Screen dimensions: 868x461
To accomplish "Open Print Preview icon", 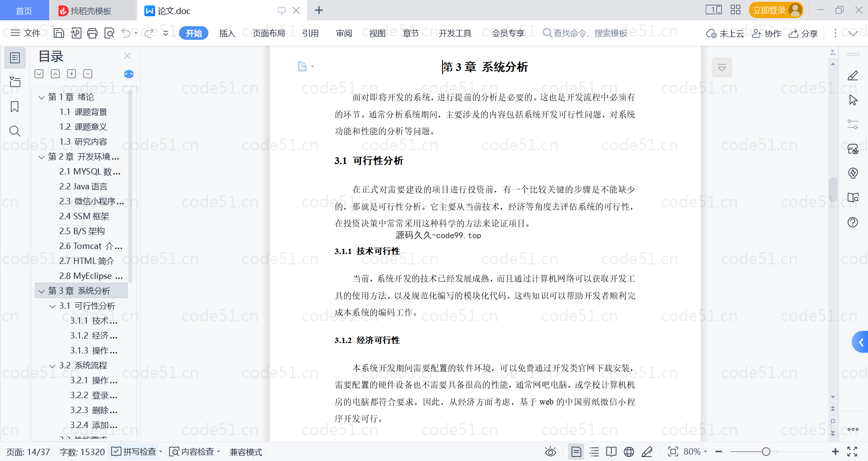I will [x=109, y=33].
